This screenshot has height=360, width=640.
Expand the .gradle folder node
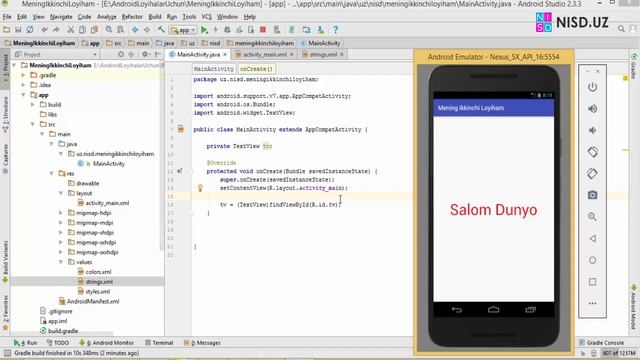pyautogui.click(x=23, y=75)
